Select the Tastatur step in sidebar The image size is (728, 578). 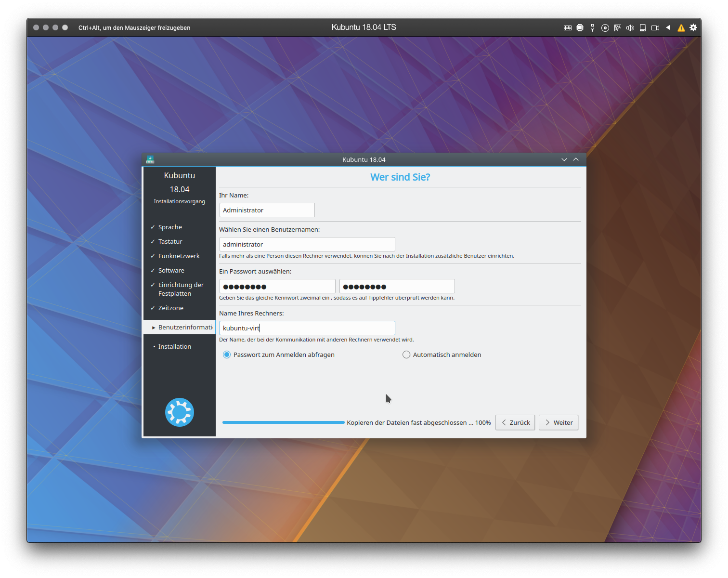point(170,241)
